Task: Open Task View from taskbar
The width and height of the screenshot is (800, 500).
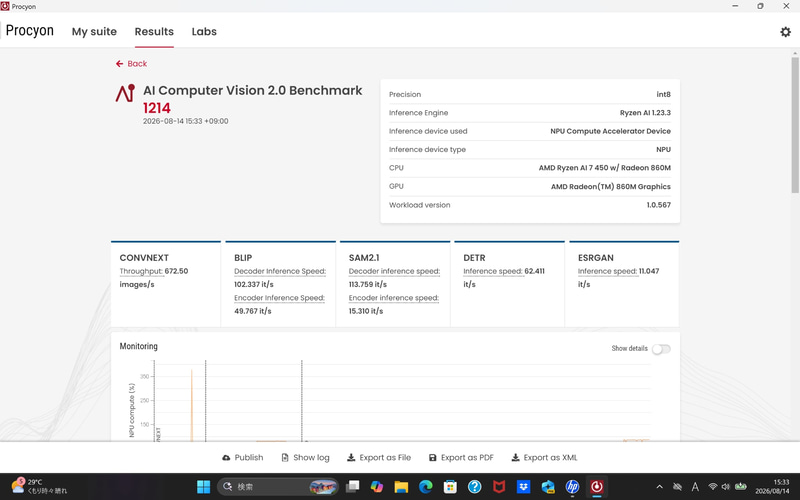Action: point(352,487)
